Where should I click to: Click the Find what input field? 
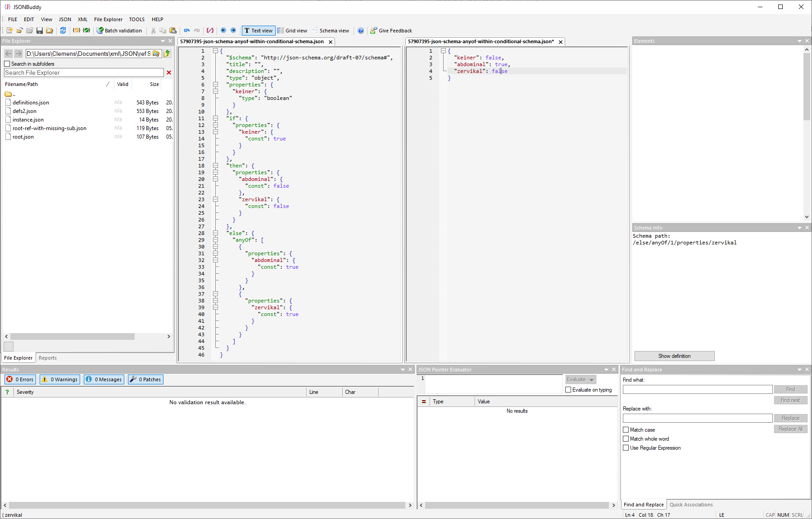(697, 389)
